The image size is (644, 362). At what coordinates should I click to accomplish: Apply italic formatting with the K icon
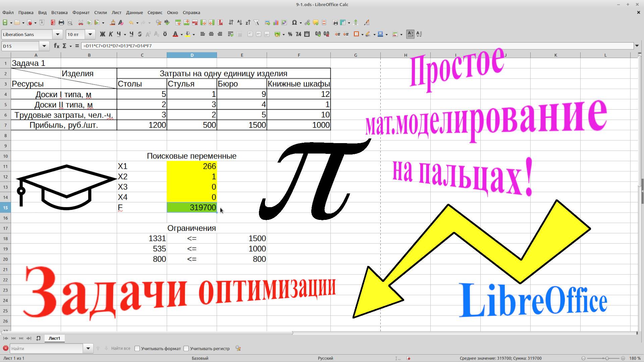(x=111, y=34)
